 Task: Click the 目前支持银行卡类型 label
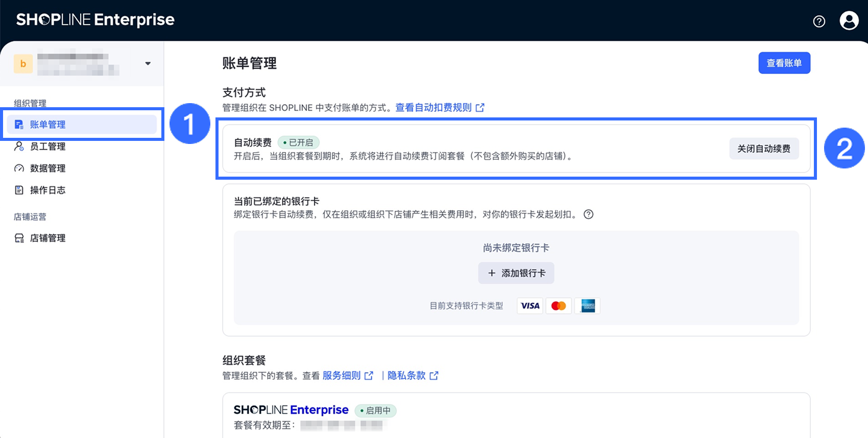tap(466, 306)
